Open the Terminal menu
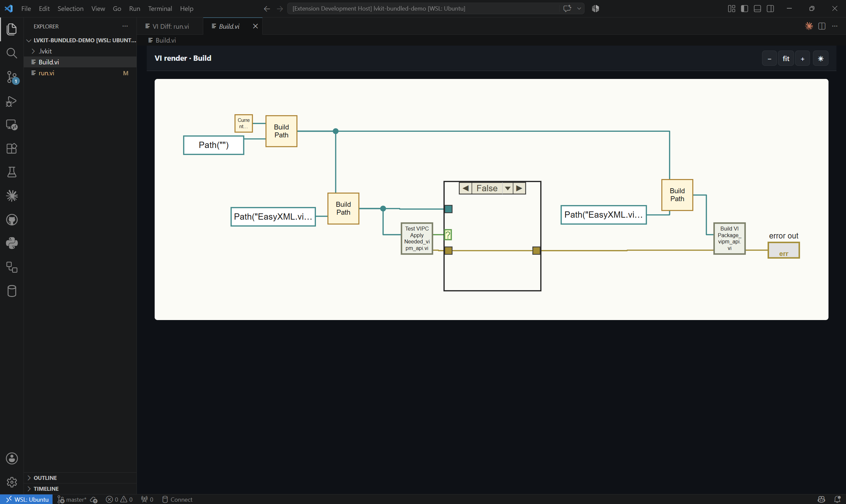The height and width of the screenshot is (504, 846). pos(160,9)
